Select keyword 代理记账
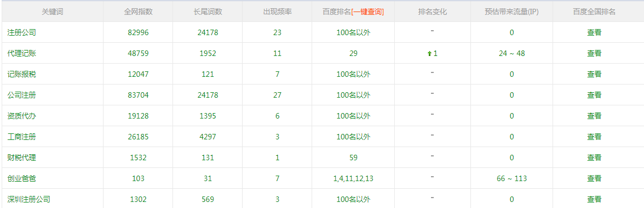This screenshot has width=644, height=208. (22, 53)
